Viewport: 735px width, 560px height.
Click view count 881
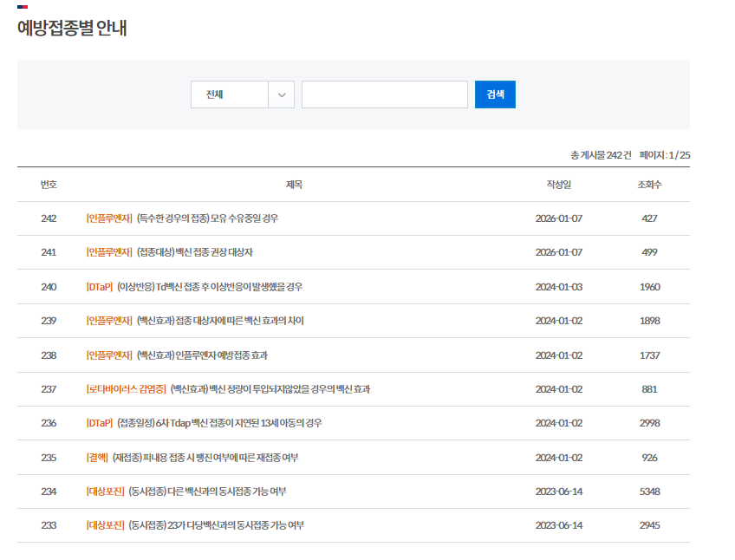pos(649,389)
